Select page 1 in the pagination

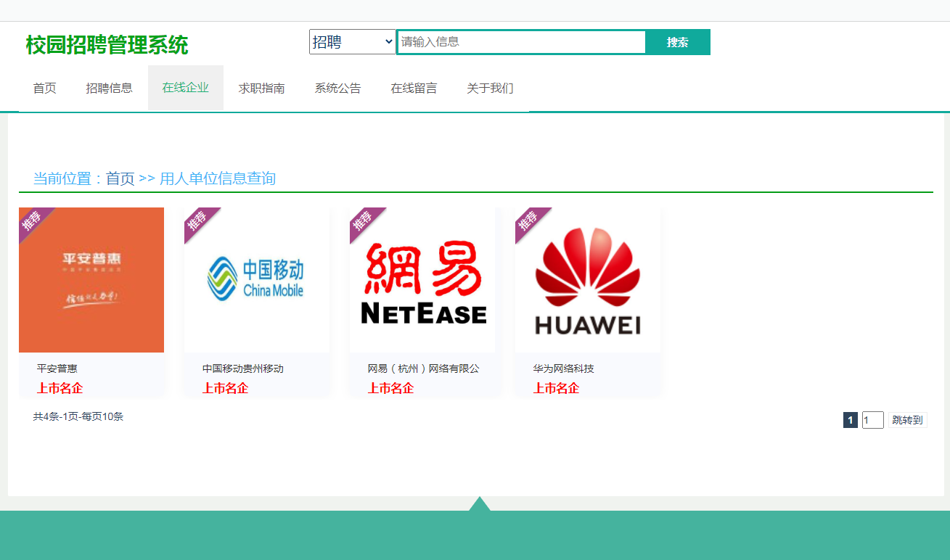pos(851,420)
